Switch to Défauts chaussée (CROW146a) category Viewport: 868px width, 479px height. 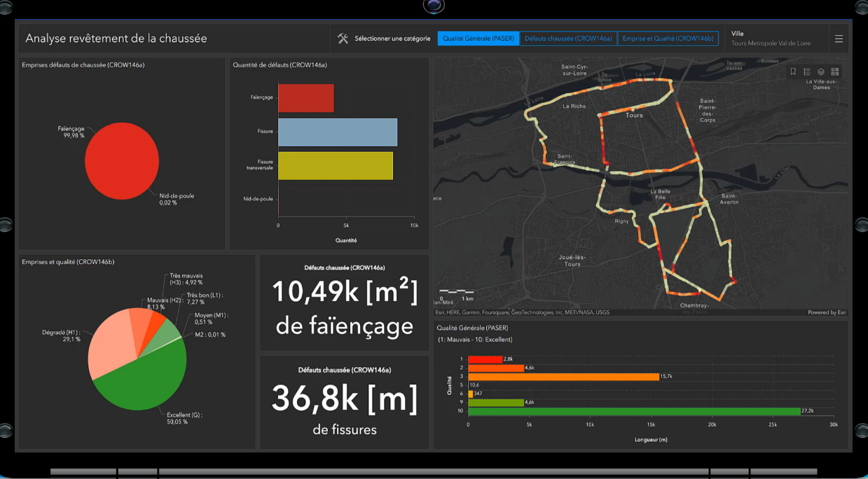pos(568,39)
